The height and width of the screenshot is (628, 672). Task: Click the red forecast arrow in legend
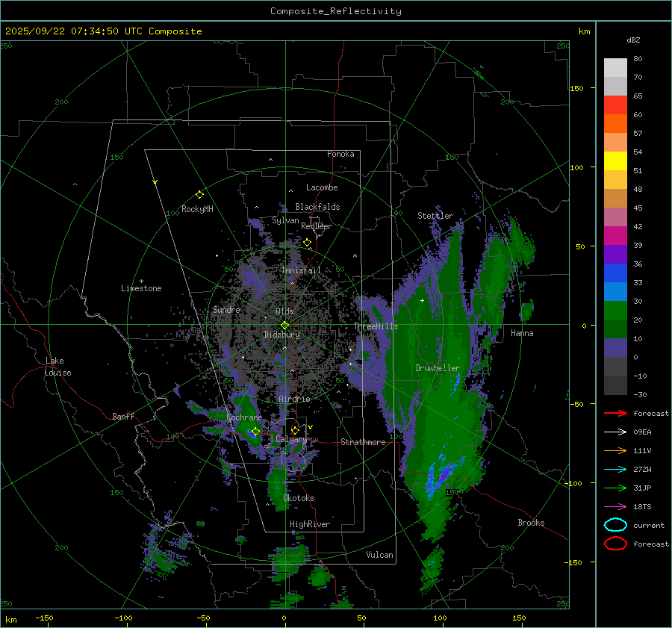pos(615,413)
